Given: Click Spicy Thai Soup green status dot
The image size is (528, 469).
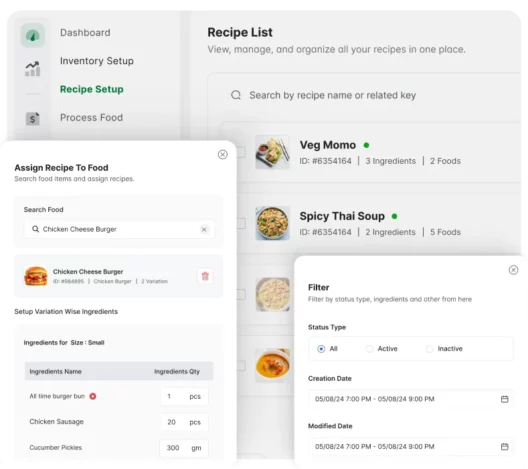Looking at the screenshot, I should click(x=395, y=216).
